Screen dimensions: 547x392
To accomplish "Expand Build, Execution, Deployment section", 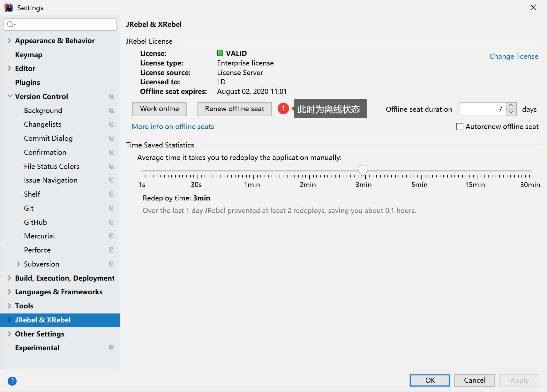I will point(9,278).
